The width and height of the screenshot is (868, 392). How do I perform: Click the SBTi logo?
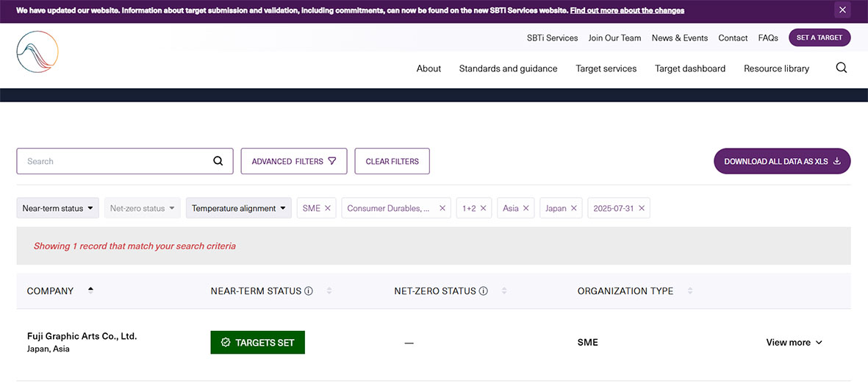point(37,52)
